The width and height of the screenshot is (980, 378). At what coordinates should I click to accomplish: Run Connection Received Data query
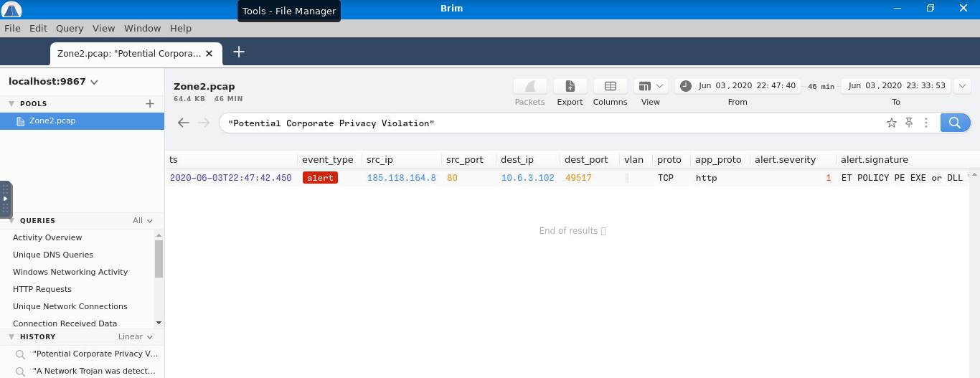coord(65,323)
